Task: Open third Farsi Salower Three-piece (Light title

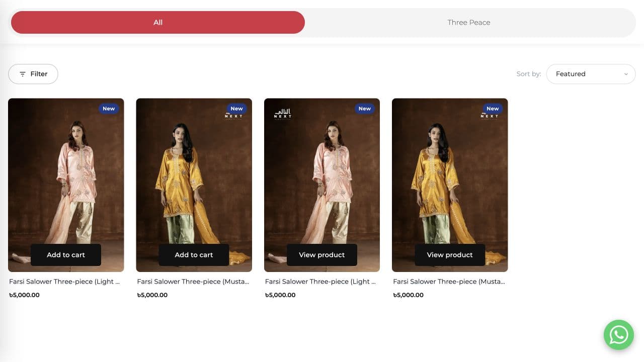Action: click(x=320, y=282)
